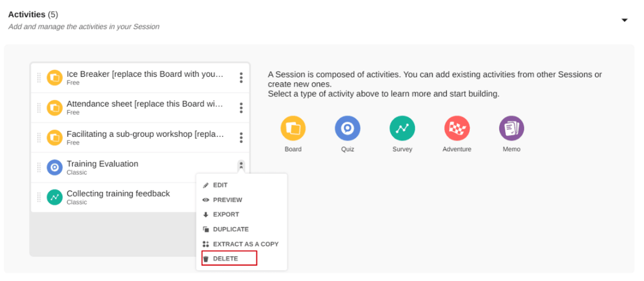This screenshot has width=644, height=281.
Task: Pick the Adventure activity type icon
Action: pyautogui.click(x=457, y=128)
